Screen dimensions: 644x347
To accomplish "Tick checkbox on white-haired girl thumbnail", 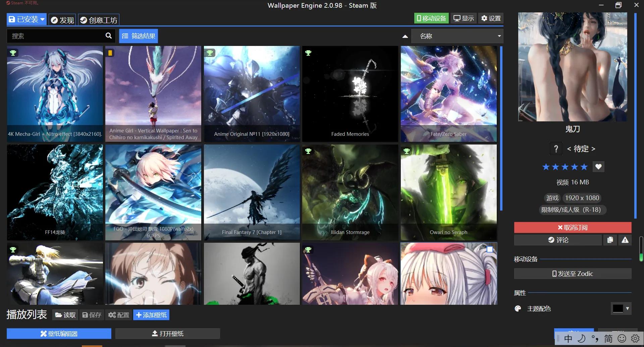I will tap(490, 249).
